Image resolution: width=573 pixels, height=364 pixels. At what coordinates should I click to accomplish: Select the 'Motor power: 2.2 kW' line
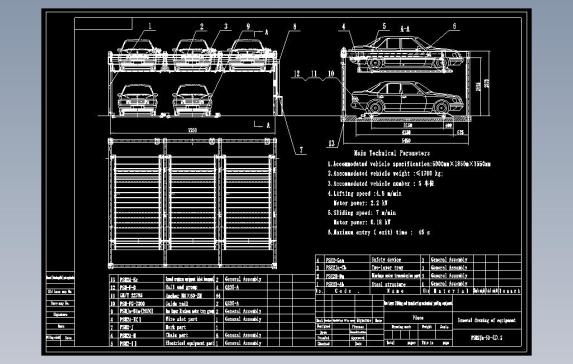[360, 203]
